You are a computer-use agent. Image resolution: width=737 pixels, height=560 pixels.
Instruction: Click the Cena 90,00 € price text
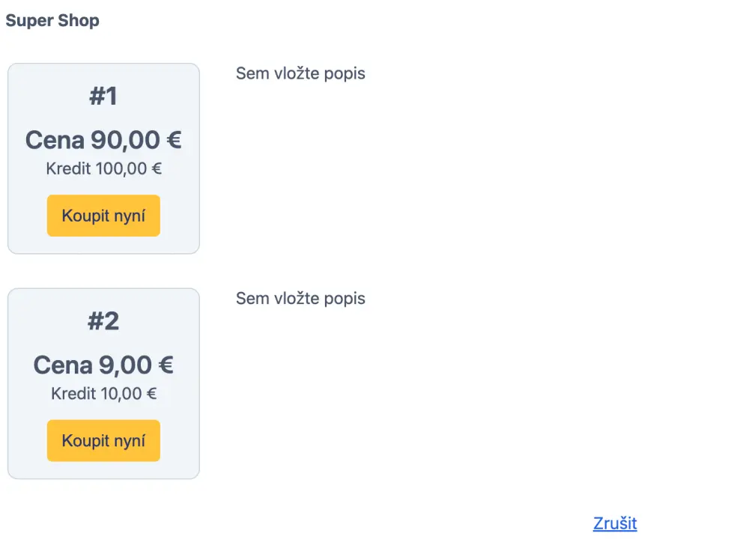[x=103, y=140]
